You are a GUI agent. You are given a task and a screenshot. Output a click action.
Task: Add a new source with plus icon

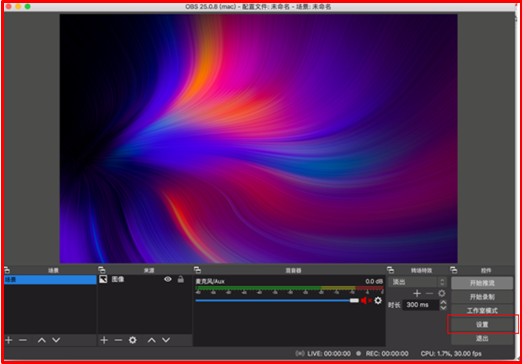[104, 340]
